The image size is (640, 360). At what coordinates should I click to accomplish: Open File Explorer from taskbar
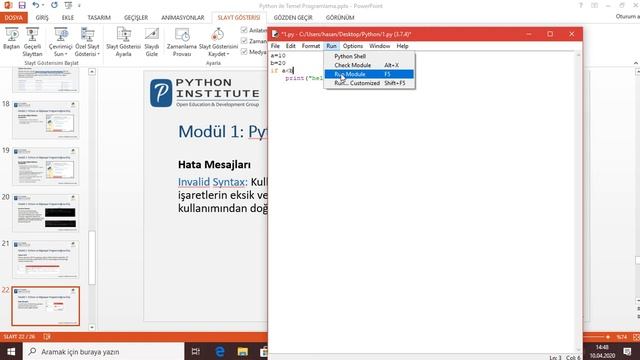(243, 351)
